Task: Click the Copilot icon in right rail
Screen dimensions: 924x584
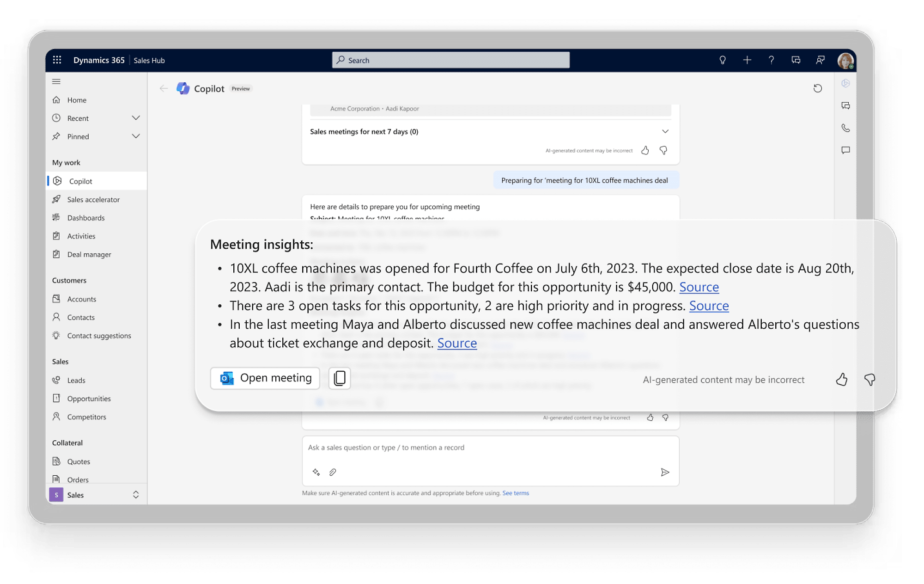Action: [x=845, y=83]
